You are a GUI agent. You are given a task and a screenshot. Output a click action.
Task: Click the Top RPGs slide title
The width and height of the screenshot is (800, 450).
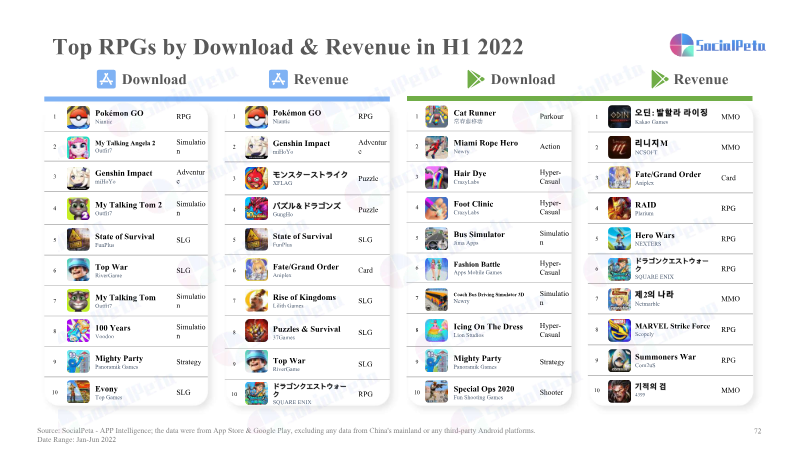click(288, 47)
